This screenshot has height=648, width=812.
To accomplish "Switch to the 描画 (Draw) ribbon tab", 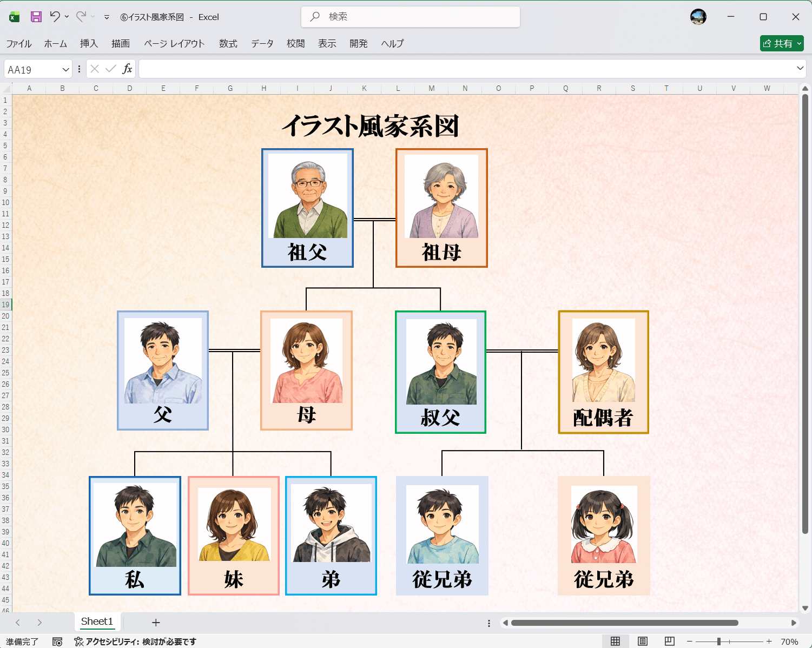I will [120, 43].
